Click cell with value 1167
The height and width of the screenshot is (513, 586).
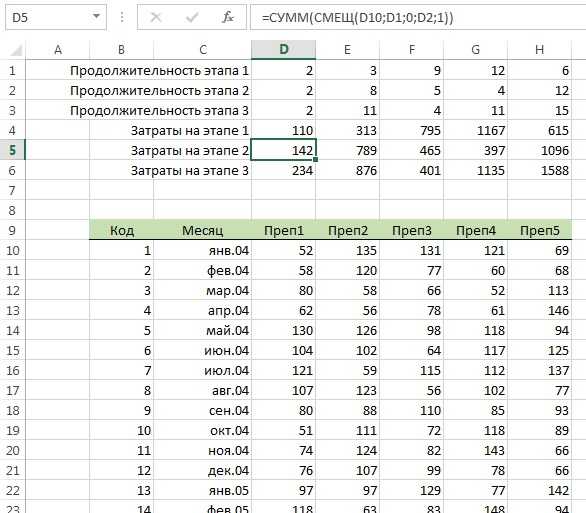click(475, 130)
